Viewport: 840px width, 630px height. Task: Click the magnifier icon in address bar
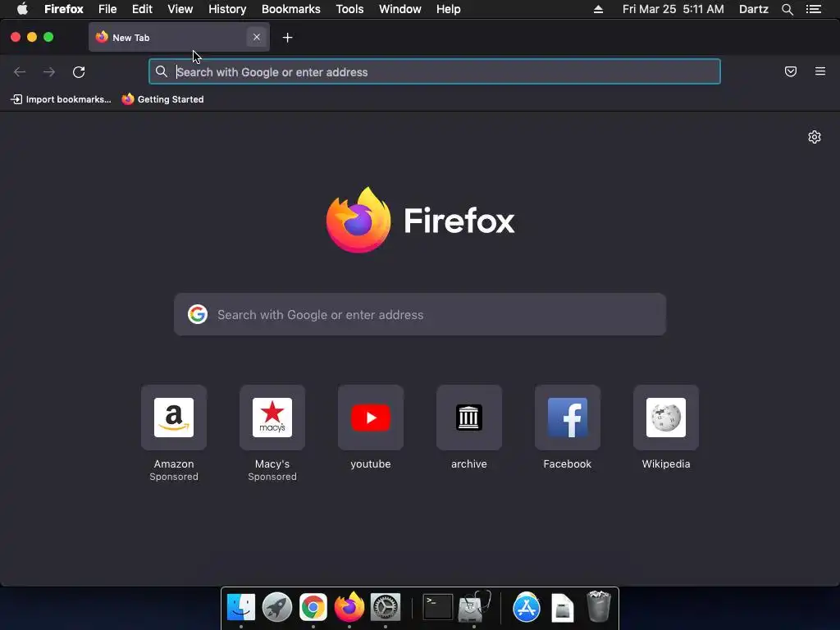pyautogui.click(x=162, y=71)
